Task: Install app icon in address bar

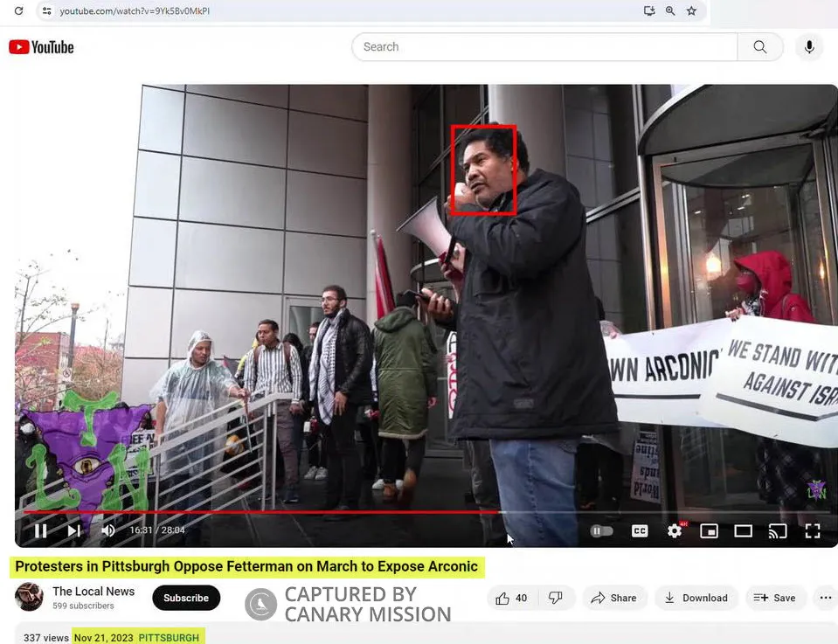Action: (x=649, y=10)
